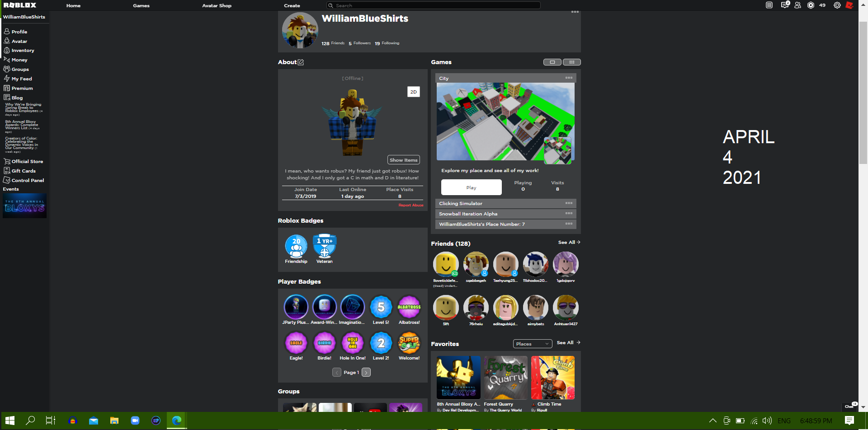
Task: Click the Roblox search field
Action: pos(433,5)
